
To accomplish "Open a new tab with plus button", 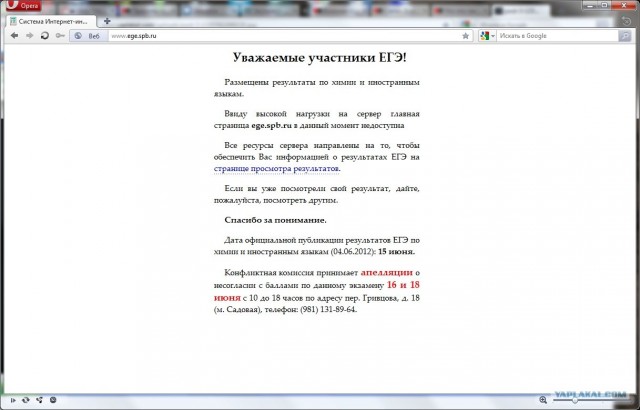I will pyautogui.click(x=107, y=21).
